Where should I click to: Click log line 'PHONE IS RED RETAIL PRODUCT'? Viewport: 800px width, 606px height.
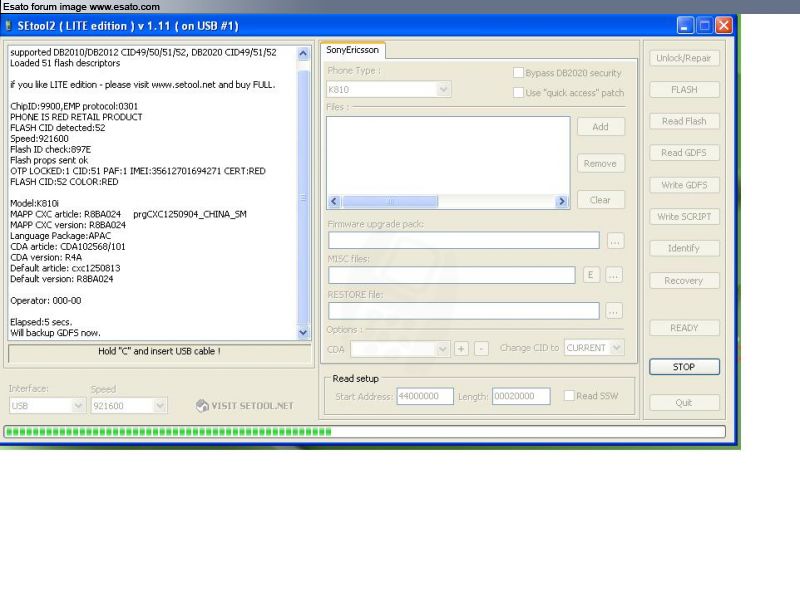pyautogui.click(x=76, y=117)
